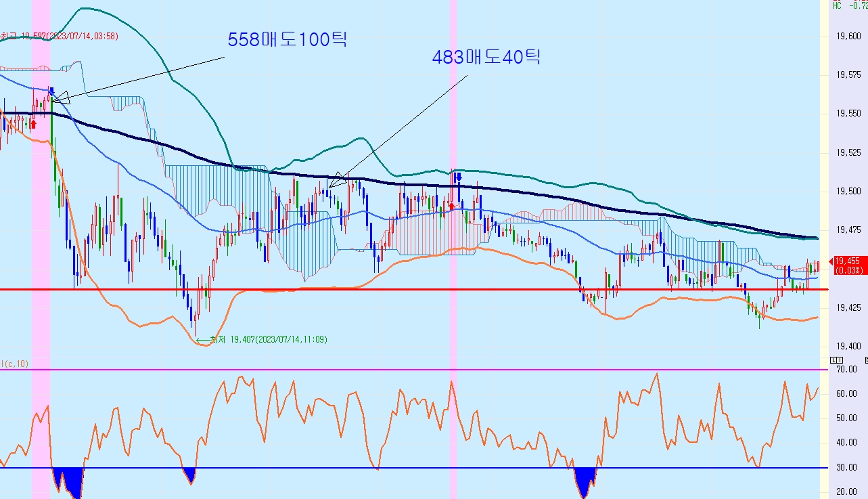Click the blue sell arrow in the middle pink band

tap(458, 177)
